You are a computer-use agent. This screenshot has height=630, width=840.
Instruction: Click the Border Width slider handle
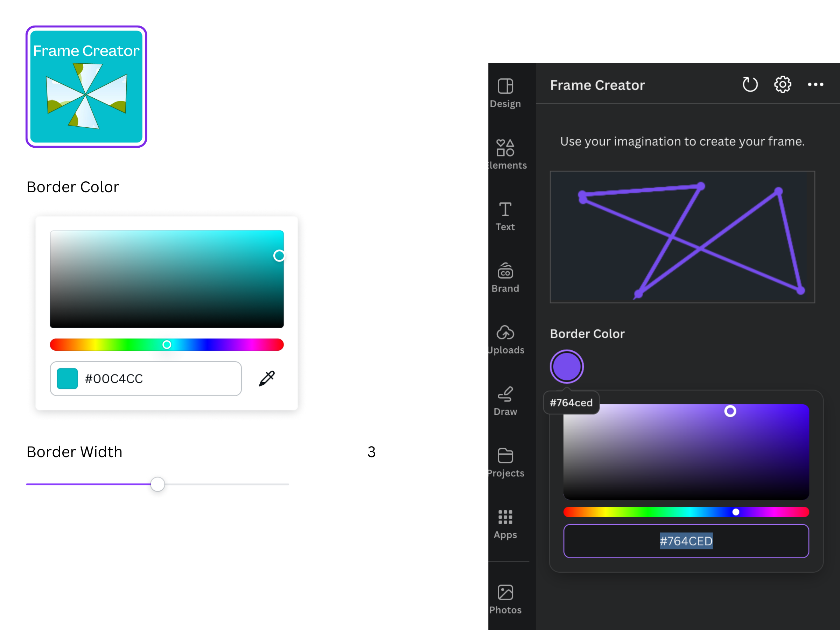[157, 484]
